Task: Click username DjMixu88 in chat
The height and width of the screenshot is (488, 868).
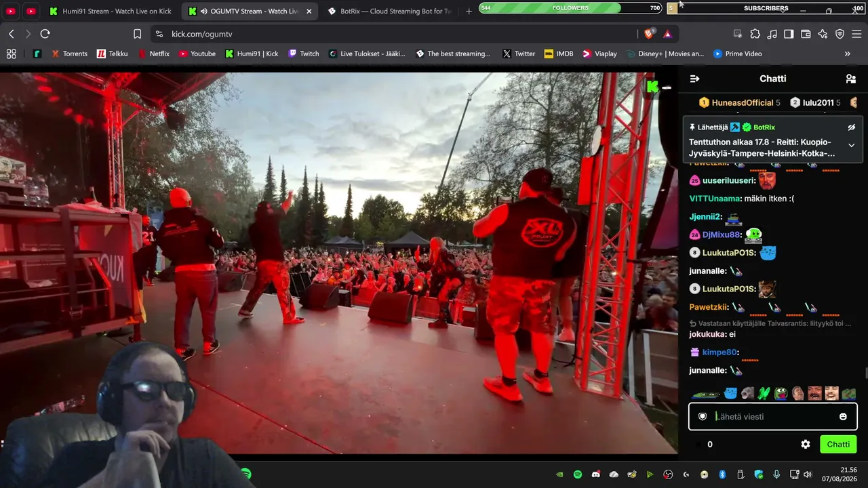Action: (x=721, y=235)
